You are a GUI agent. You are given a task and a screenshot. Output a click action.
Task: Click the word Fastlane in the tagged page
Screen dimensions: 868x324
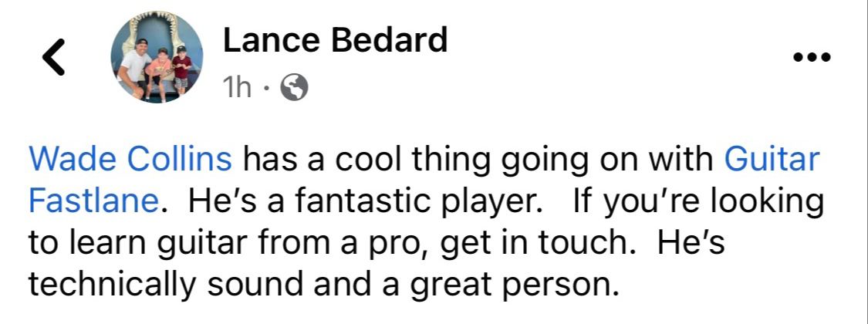(95, 201)
